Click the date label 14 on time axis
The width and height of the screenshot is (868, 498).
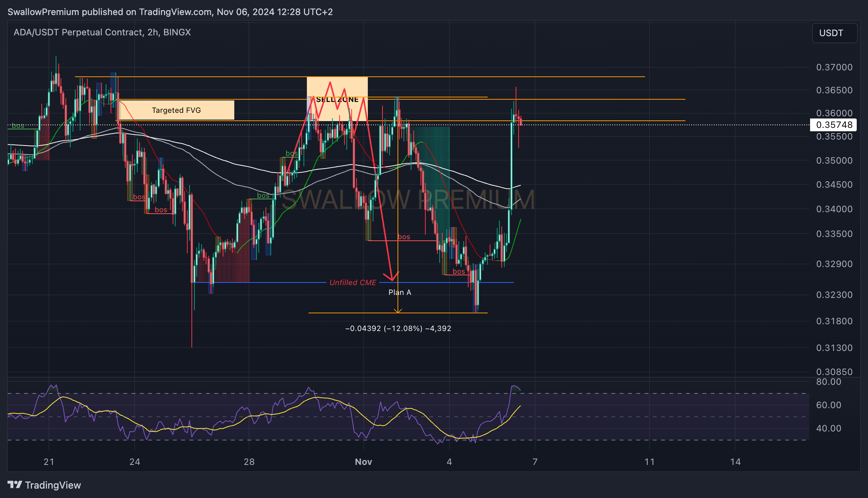(x=736, y=462)
